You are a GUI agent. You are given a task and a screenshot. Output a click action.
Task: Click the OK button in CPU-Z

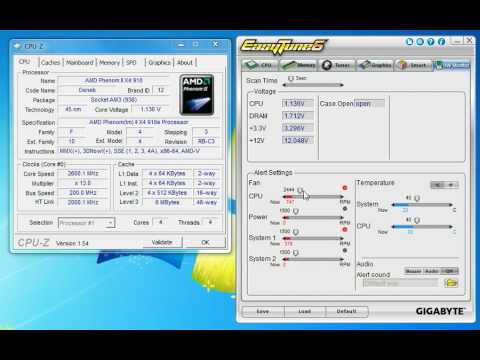click(x=205, y=242)
